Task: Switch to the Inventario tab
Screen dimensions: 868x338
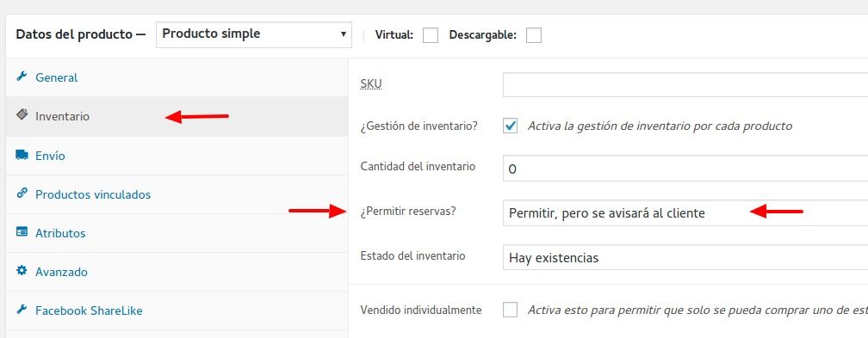Action: tap(177, 117)
